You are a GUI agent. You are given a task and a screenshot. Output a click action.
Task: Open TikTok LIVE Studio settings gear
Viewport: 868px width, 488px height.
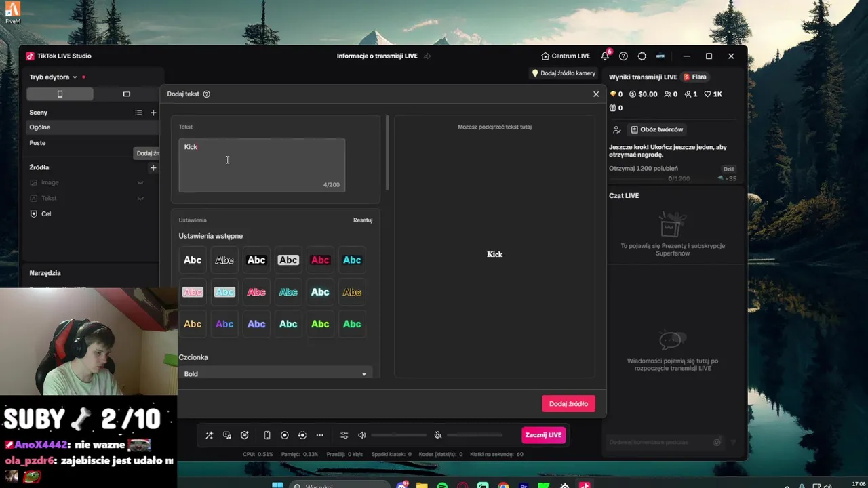642,56
